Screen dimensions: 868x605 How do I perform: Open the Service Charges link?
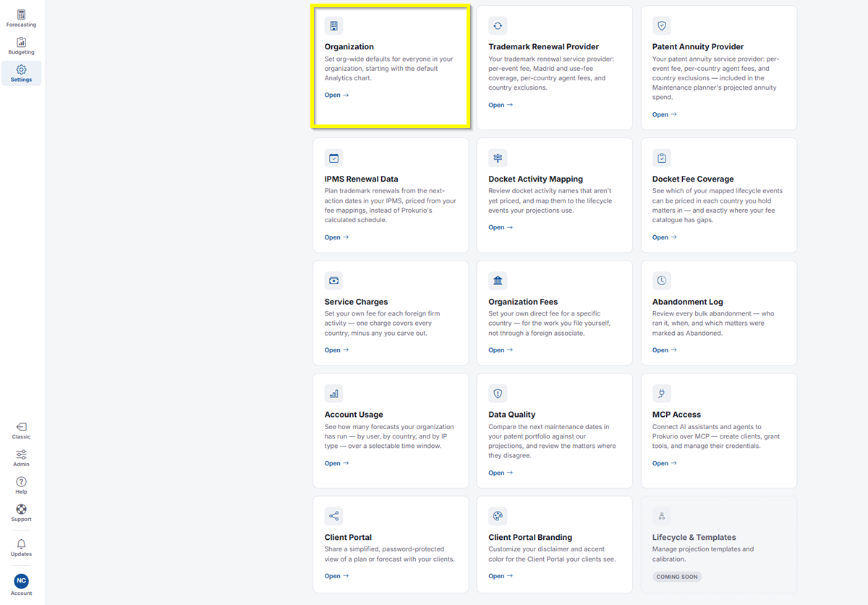336,350
